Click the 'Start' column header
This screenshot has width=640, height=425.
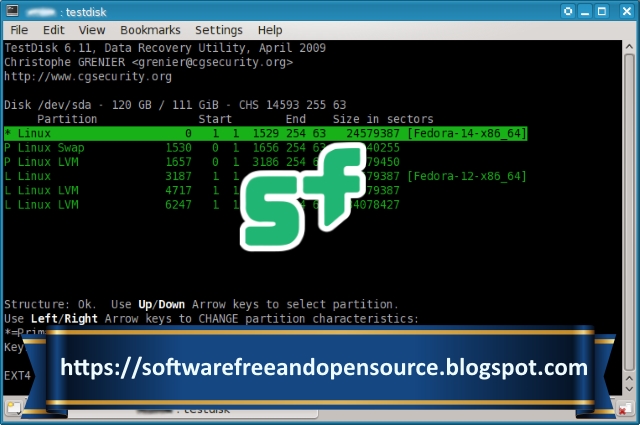tap(215, 119)
